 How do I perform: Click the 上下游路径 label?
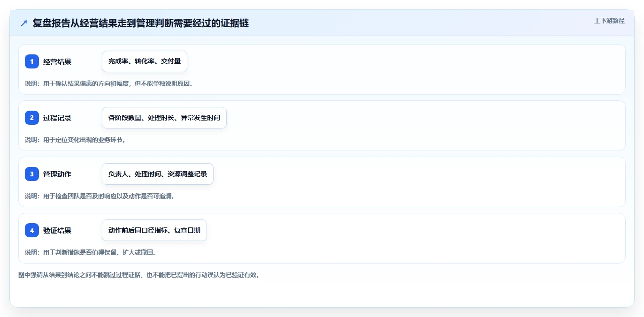pyautogui.click(x=609, y=21)
